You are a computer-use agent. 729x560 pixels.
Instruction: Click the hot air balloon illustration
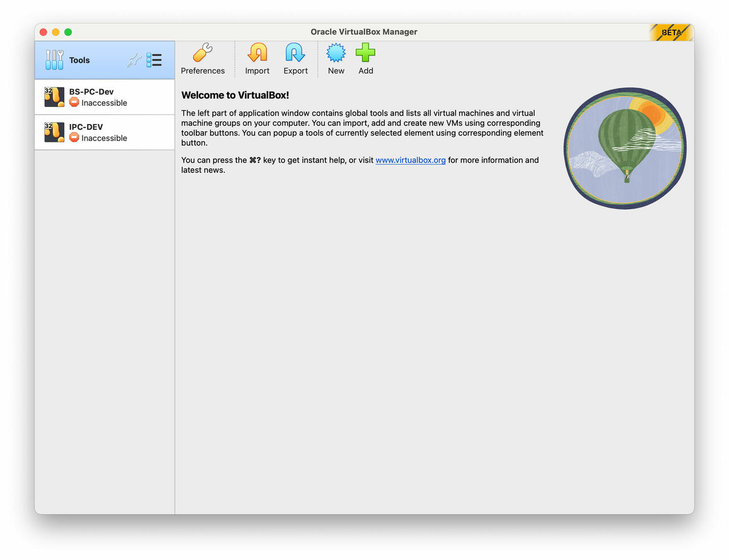[625, 148]
